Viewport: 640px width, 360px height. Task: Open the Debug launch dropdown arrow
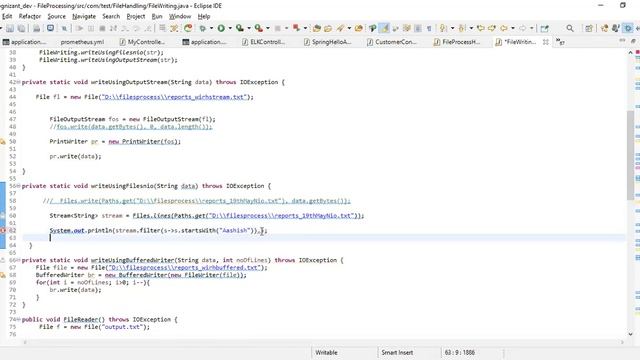[211, 28]
